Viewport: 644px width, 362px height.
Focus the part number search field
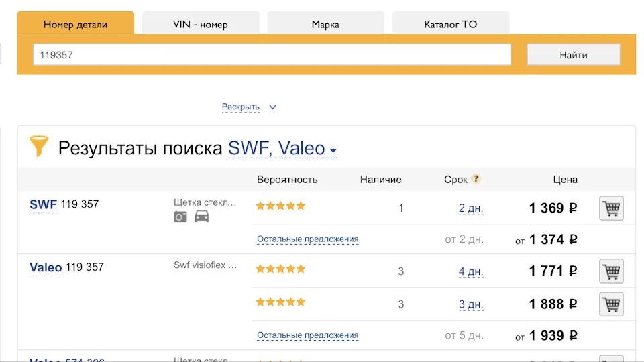coord(272,54)
